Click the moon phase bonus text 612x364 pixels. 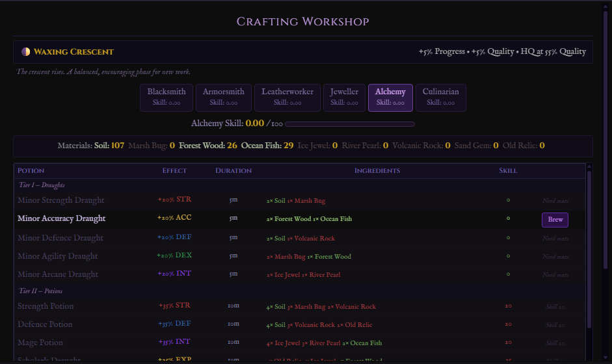[x=502, y=52]
